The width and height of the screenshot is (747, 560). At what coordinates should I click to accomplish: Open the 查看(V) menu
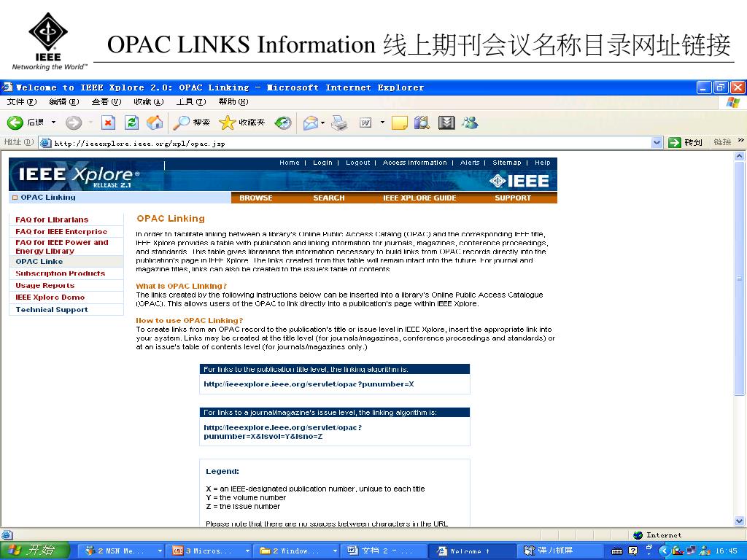(107, 101)
